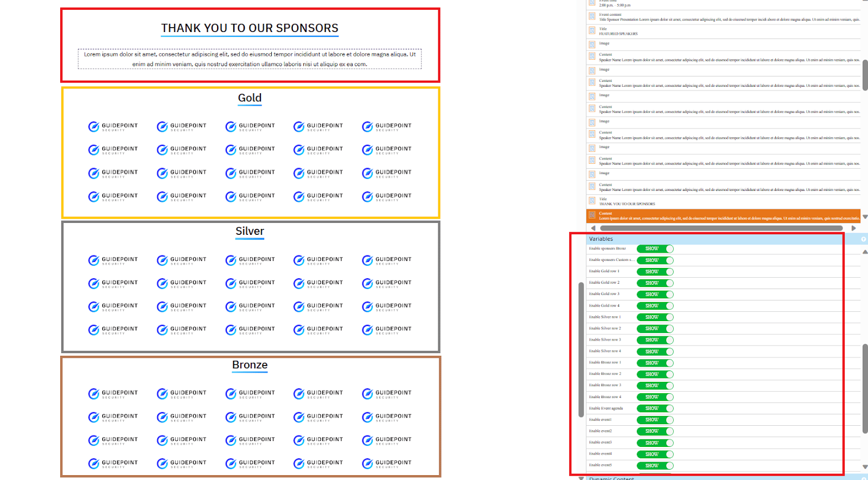Turn off Enable Gold row 1

coord(655,272)
